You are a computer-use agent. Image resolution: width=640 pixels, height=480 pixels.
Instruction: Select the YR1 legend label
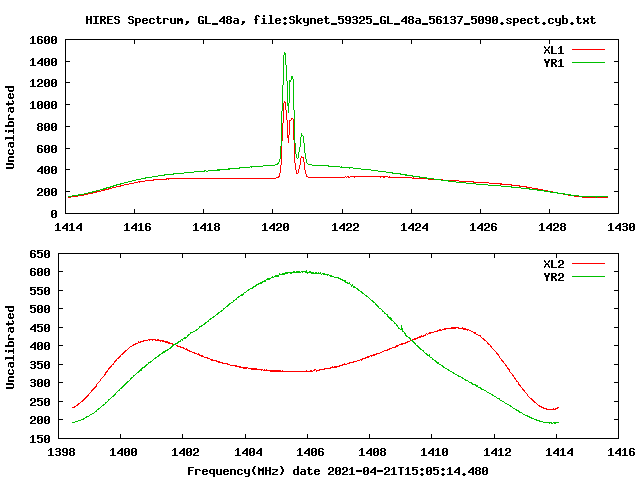tap(553, 63)
